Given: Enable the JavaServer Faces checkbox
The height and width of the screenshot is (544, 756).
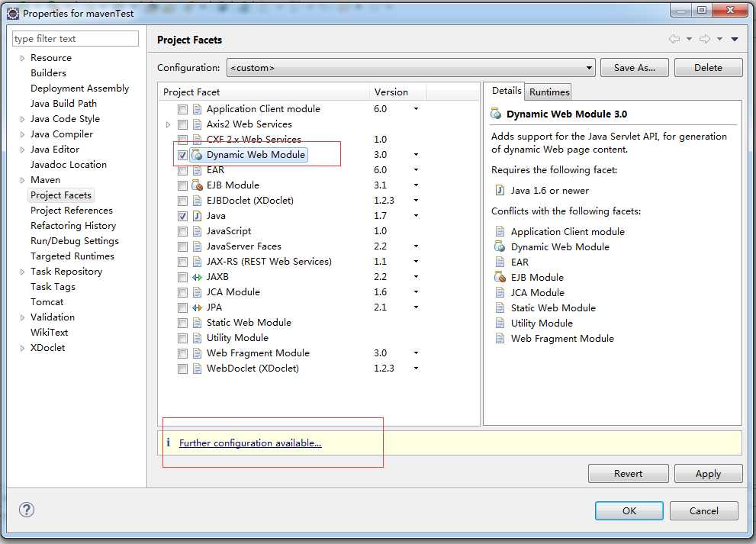Looking at the screenshot, I should pos(182,247).
